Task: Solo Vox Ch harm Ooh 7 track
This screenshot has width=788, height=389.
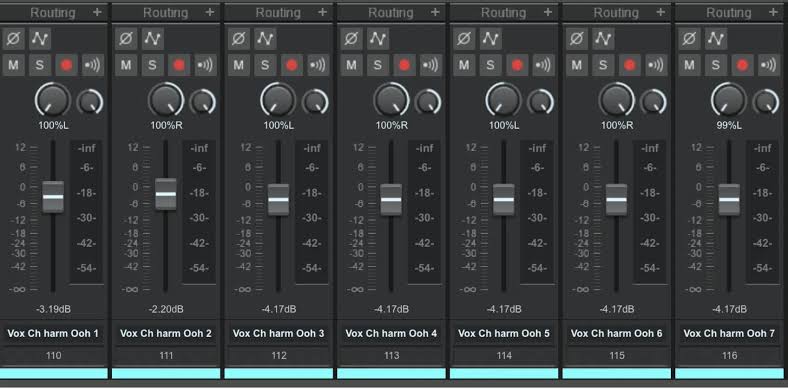Action: pyautogui.click(x=715, y=65)
